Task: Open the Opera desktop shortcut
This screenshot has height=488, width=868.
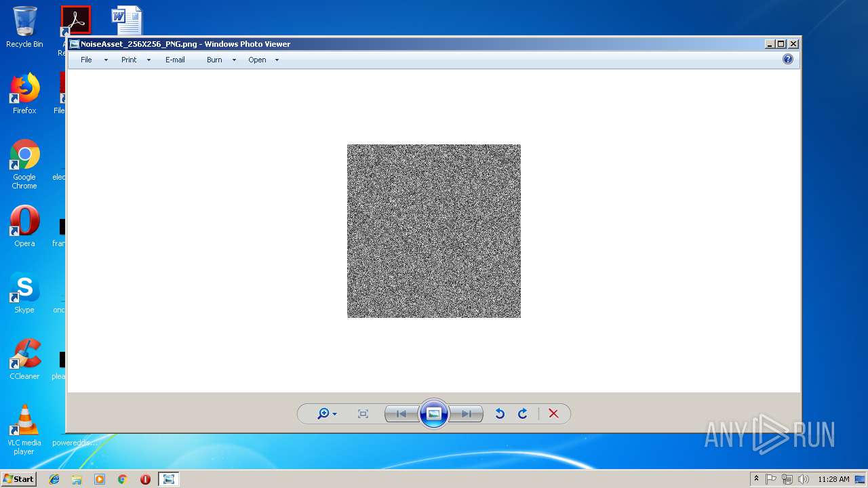Action: 24,226
